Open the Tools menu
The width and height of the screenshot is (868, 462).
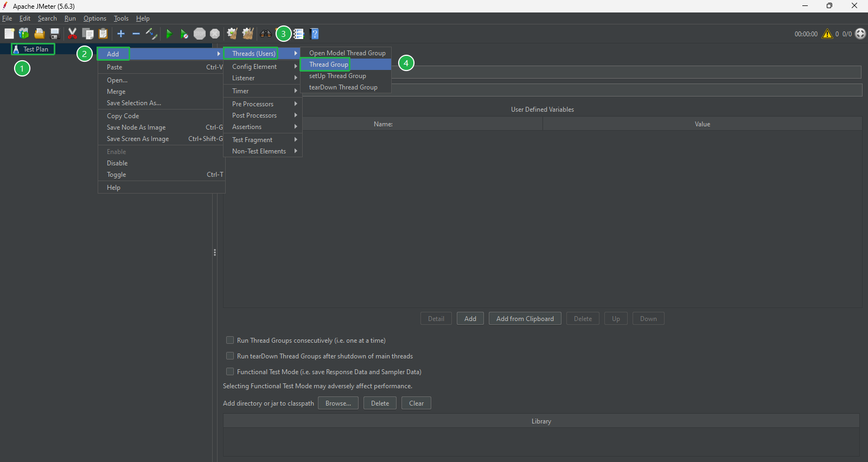pyautogui.click(x=121, y=18)
